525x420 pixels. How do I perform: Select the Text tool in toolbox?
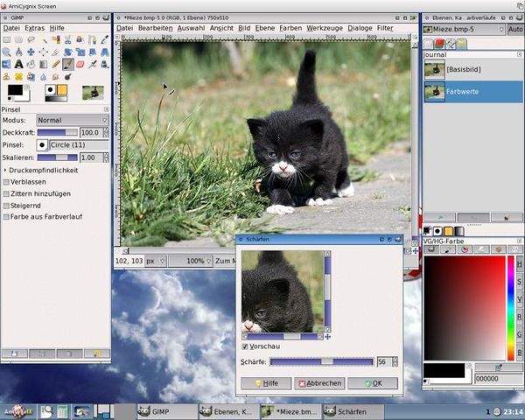pos(18,64)
